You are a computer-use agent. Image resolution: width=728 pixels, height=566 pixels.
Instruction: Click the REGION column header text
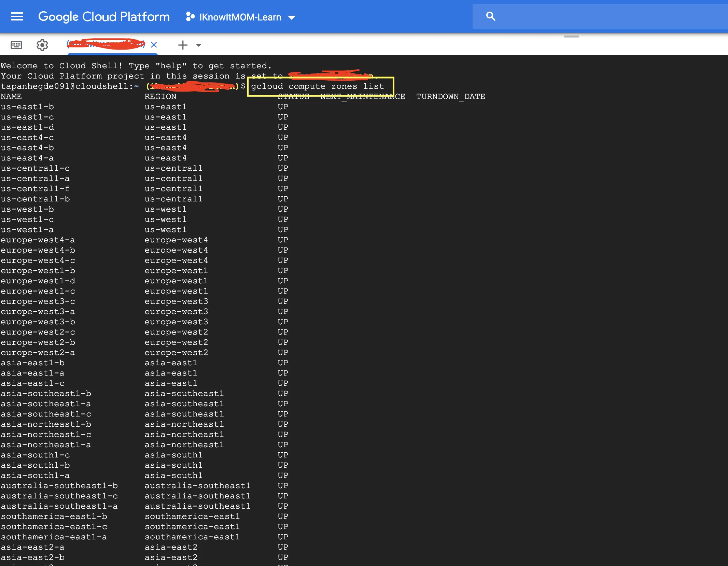pos(160,97)
